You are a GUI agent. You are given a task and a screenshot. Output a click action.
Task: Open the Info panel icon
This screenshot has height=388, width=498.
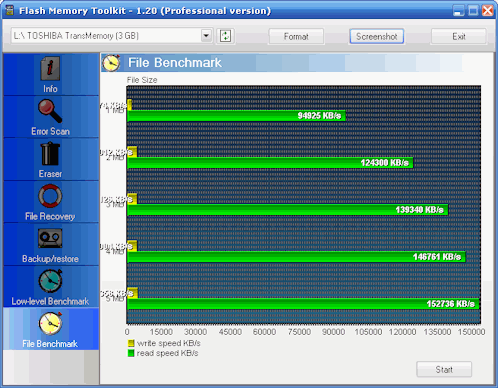(50, 69)
